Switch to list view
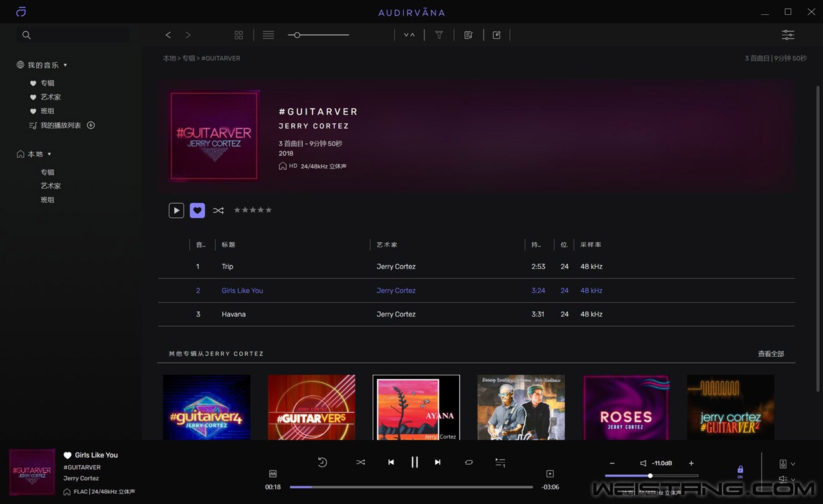Viewport: 823px width, 504px height. (x=269, y=35)
